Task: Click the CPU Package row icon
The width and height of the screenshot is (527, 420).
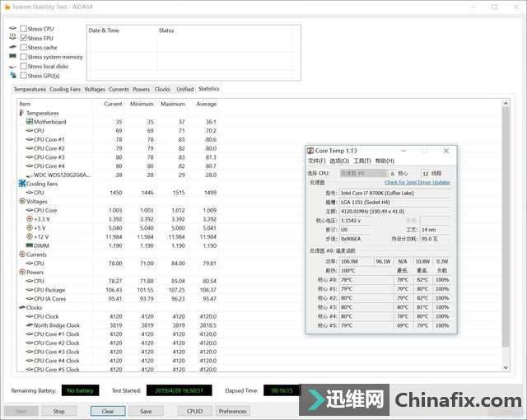Action: 30,290
